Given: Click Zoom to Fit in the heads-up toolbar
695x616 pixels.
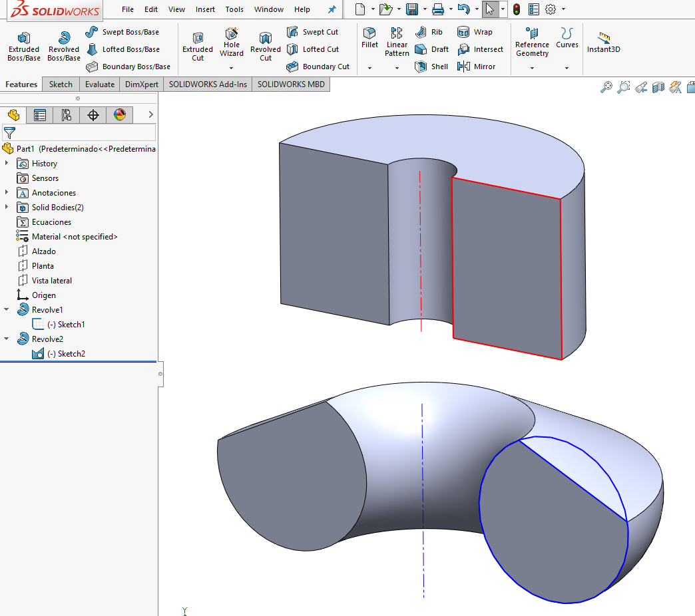Looking at the screenshot, I should (606, 87).
